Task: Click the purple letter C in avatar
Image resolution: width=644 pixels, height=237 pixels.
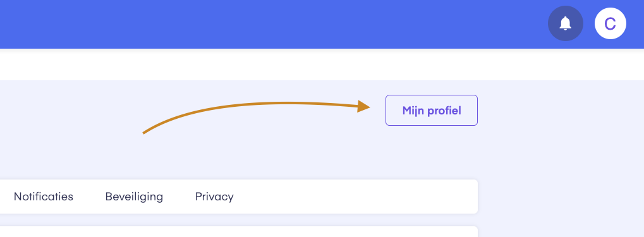Action: 611,24
